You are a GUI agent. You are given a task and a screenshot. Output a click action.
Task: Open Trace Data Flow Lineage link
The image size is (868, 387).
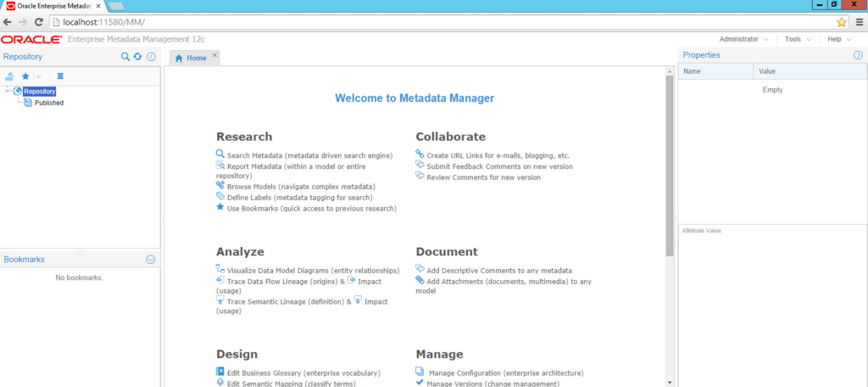coord(283,282)
